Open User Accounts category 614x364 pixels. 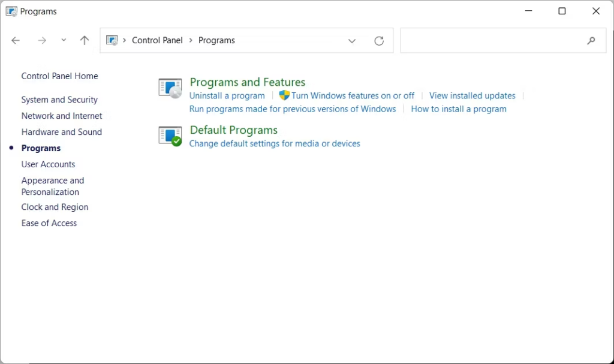coord(48,164)
